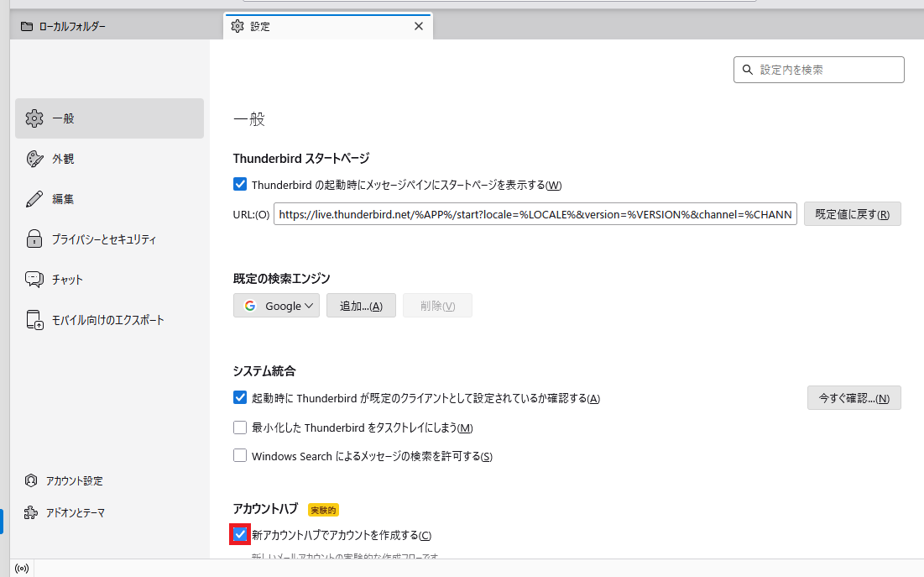The image size is (924, 577).
Task: Click the chat bubble icon for チャット
Action: pyautogui.click(x=34, y=280)
